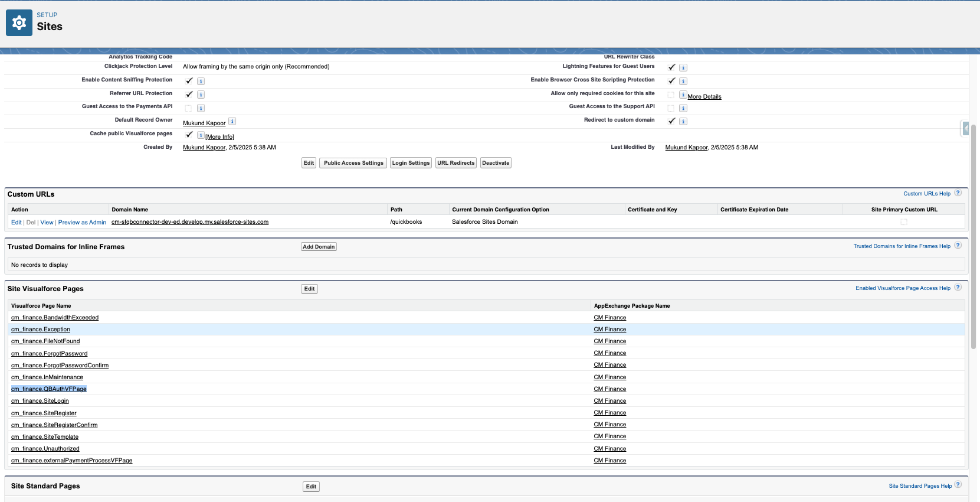The image size is (980, 502).
Task: Toggle Referrer URL Protection checkbox
Action: tap(189, 94)
